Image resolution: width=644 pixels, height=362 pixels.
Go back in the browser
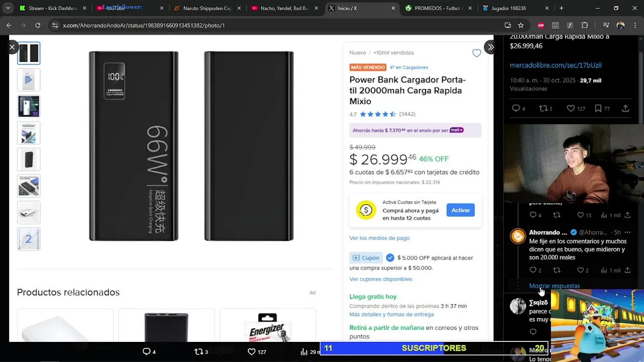click(x=9, y=25)
